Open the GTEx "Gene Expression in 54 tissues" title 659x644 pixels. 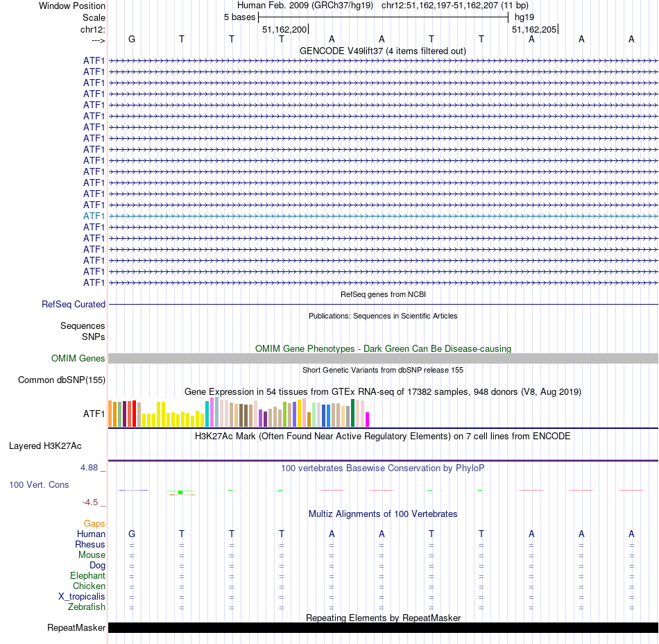[x=383, y=392]
